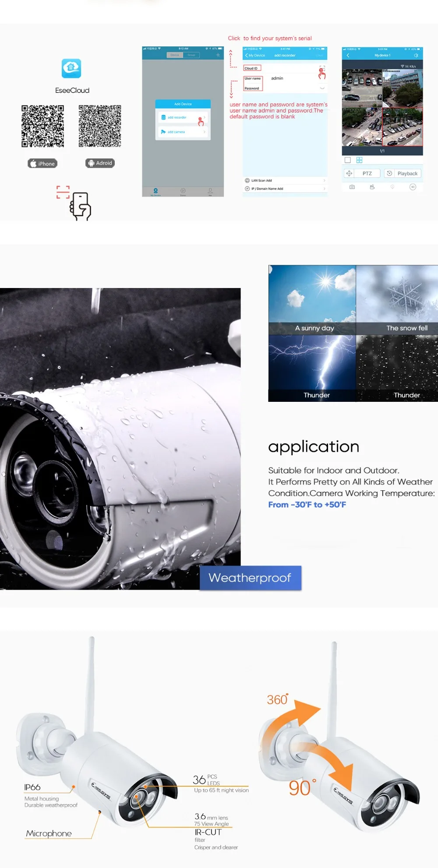This screenshot has height=868, width=438.
Task: Tap the plus icon to add device
Action: (218, 55)
